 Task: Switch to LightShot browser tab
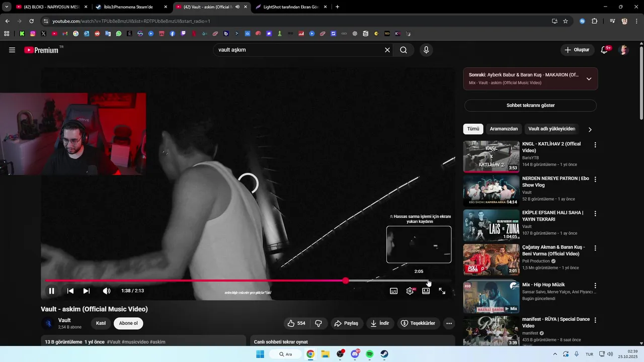click(291, 7)
